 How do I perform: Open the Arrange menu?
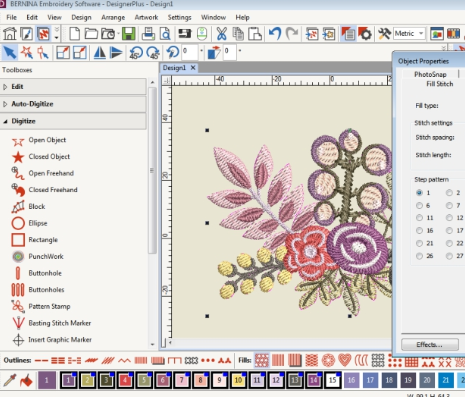click(113, 17)
